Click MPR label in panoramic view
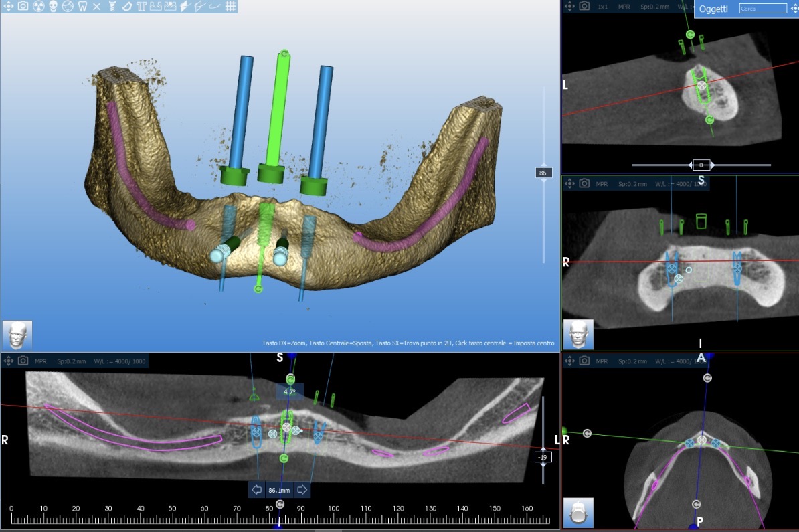The height and width of the screenshot is (532, 799). point(41,361)
